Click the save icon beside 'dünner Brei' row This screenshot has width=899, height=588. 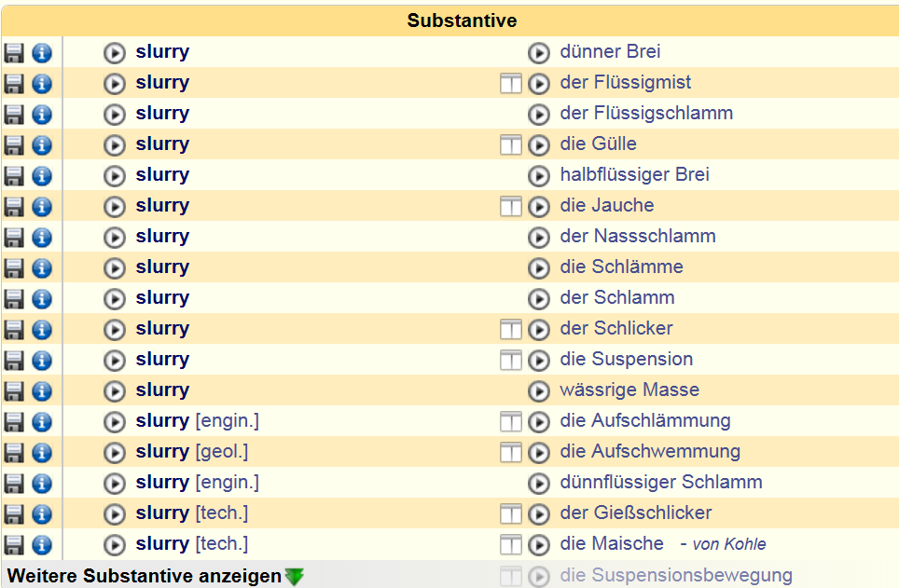[14, 53]
